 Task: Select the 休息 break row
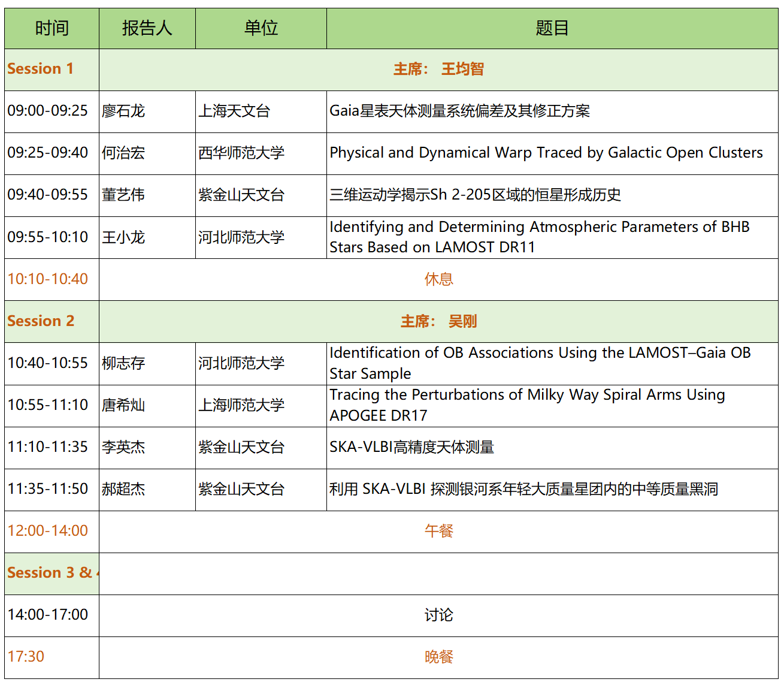[x=438, y=279]
